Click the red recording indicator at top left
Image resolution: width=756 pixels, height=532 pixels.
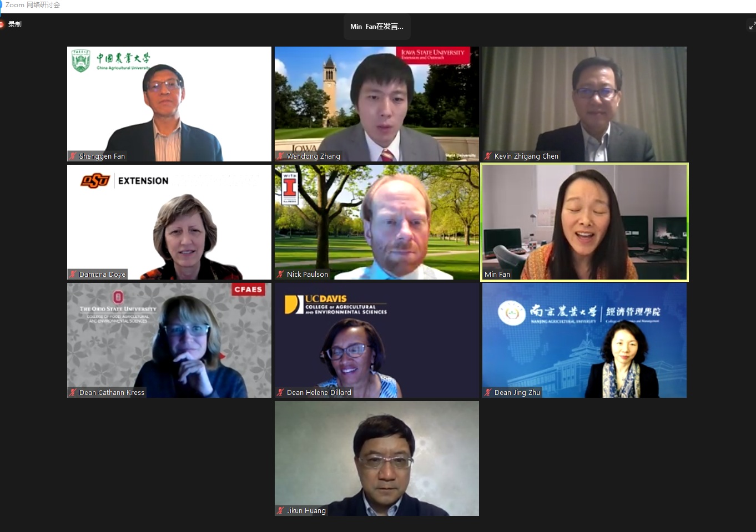point(2,24)
